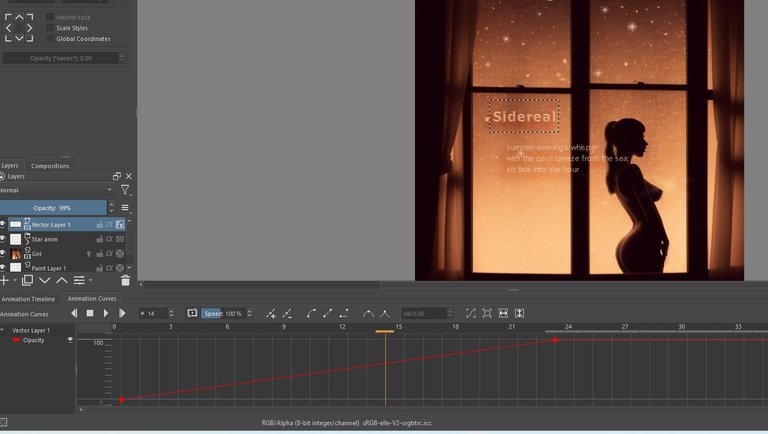This screenshot has height=434, width=768.
Task: Duplicate the selected layer
Action: coord(27,280)
